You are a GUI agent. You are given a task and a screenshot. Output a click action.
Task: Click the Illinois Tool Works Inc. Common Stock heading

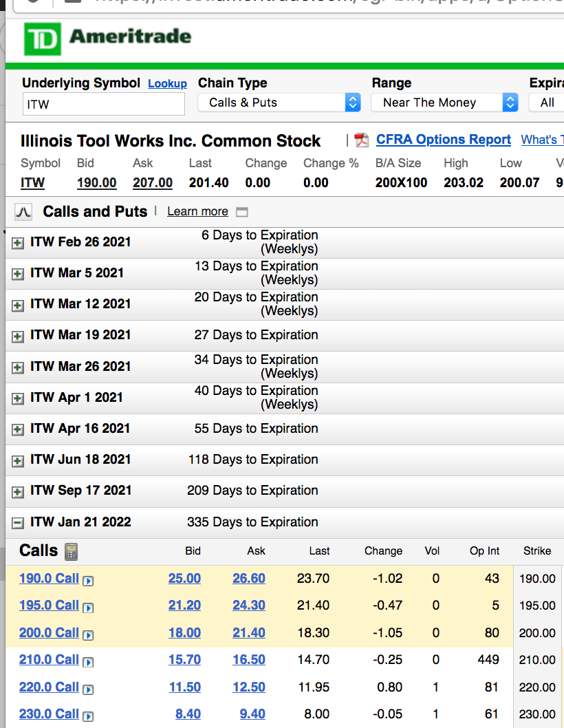pyautogui.click(x=171, y=140)
